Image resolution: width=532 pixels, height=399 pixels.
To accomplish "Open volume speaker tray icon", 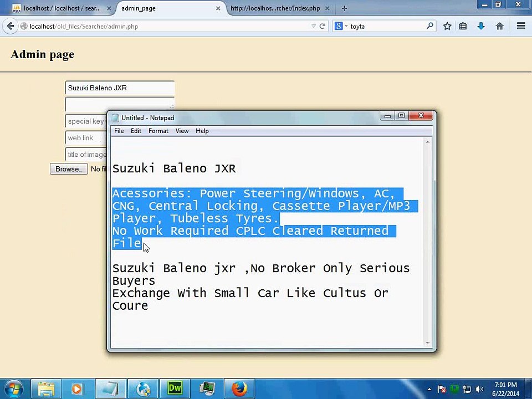I will 479,389.
